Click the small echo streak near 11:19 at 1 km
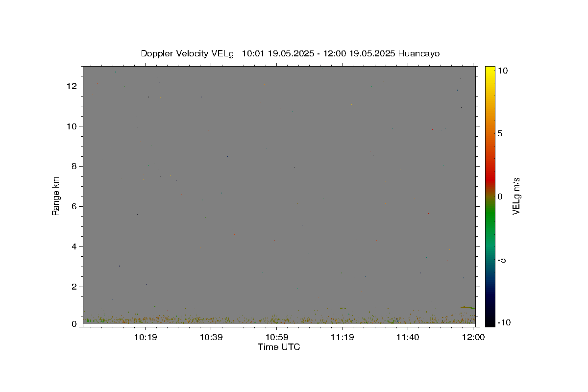The height and width of the screenshot is (392, 588). [343, 308]
